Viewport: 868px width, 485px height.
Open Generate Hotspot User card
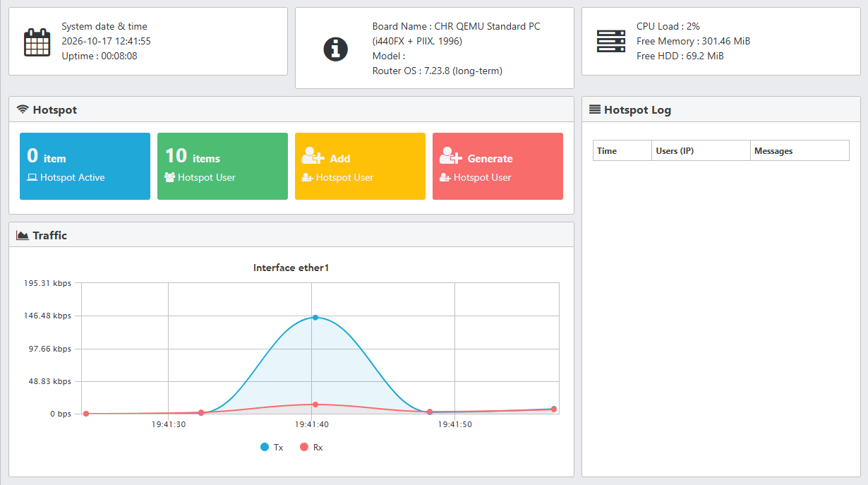(x=498, y=167)
